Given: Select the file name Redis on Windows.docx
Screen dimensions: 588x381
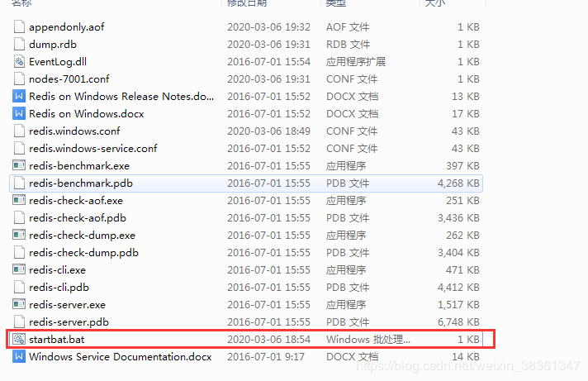Looking at the screenshot, I should (x=87, y=114).
